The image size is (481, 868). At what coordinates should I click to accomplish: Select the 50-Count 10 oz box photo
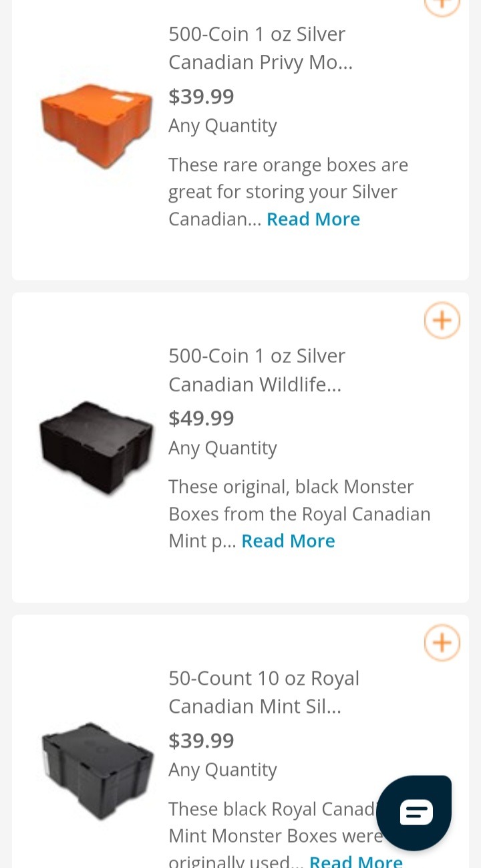coord(98,770)
